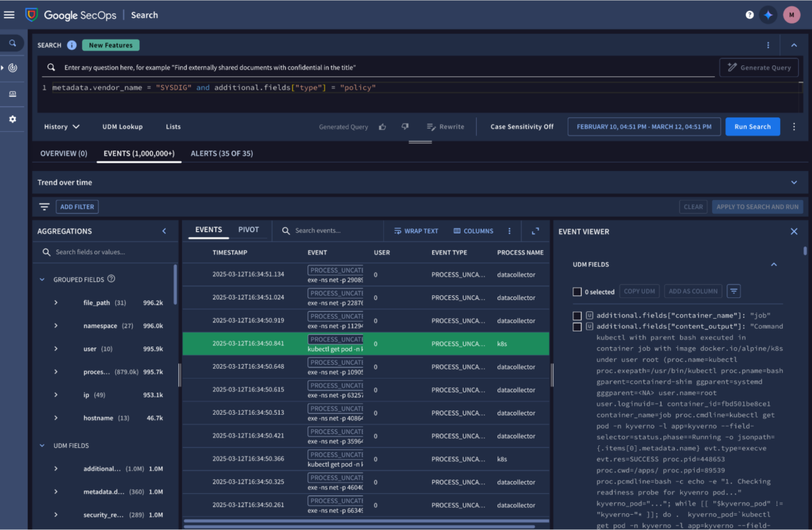Collapse the Aggregations panel
This screenshot has width=812, height=530.
point(164,231)
